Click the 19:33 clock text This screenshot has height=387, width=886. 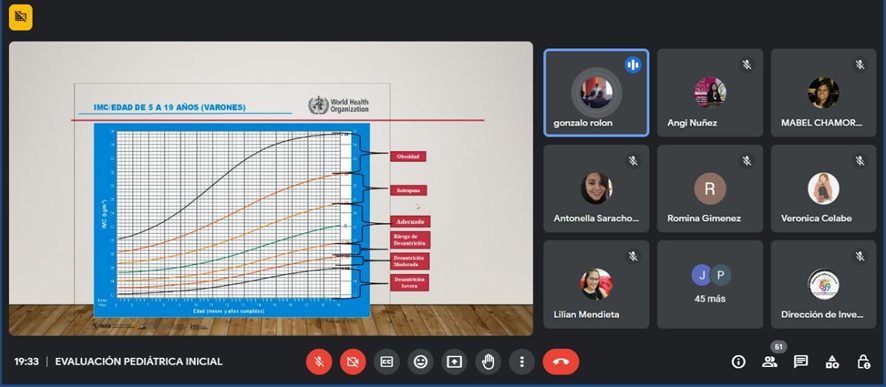[x=27, y=362]
